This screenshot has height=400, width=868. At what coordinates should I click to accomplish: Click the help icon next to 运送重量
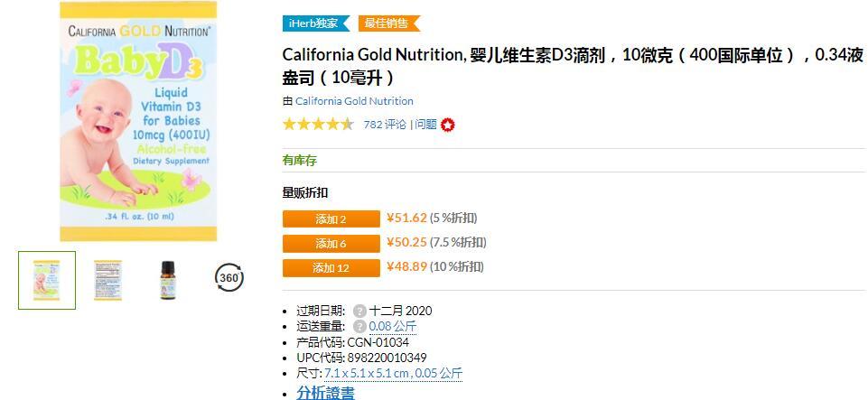click(x=359, y=326)
